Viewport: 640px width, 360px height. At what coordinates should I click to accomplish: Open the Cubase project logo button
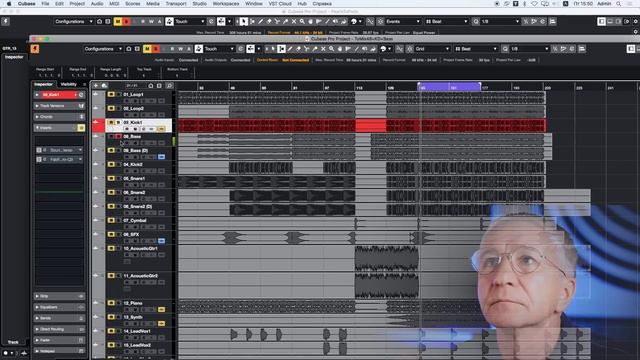click(x=35, y=49)
